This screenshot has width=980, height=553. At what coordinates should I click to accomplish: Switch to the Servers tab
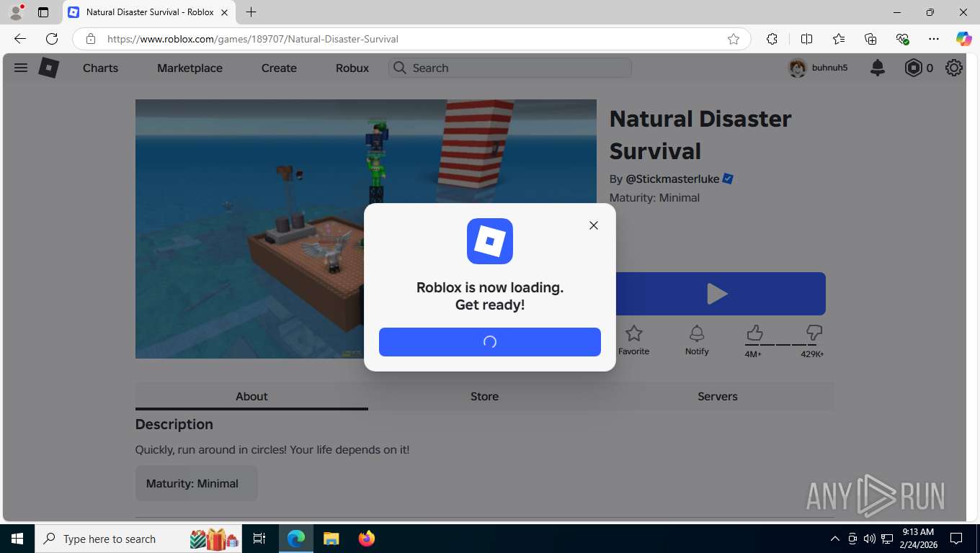(x=718, y=396)
